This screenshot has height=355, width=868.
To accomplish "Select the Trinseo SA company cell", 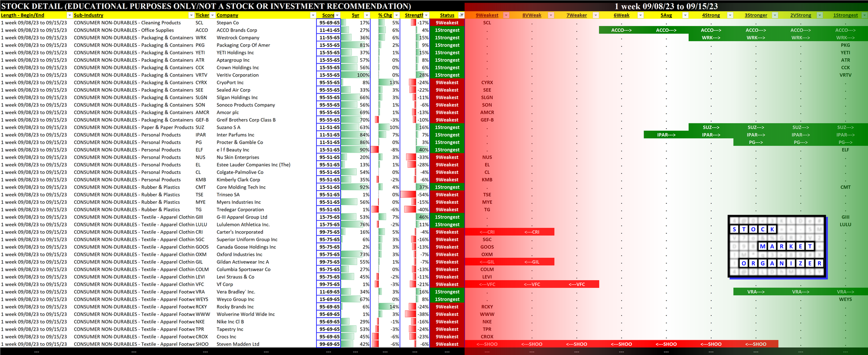I will (x=266, y=195).
